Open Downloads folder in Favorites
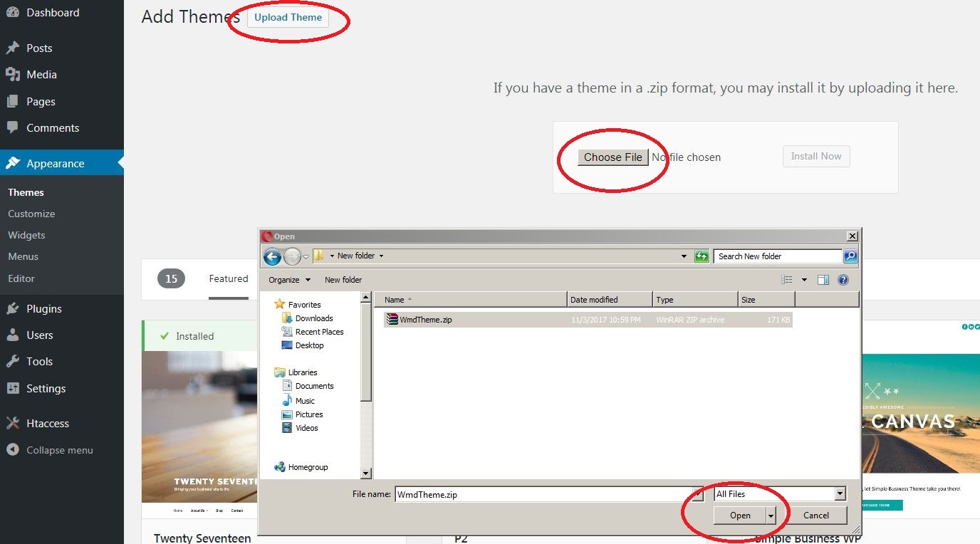Screen dimensions: 980x544 [313, 318]
